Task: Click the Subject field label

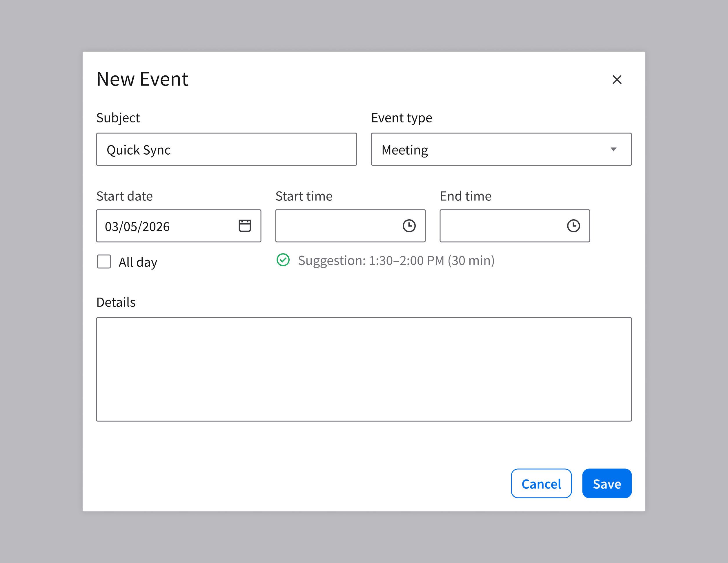Action: click(118, 118)
